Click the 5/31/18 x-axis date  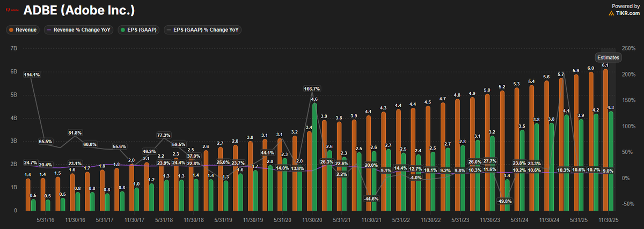coord(163,219)
